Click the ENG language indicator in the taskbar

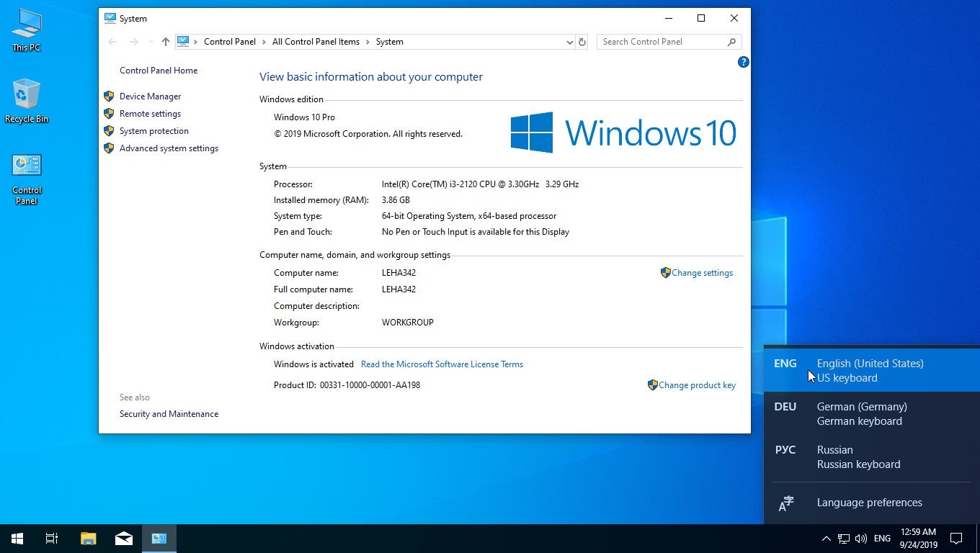(x=882, y=539)
